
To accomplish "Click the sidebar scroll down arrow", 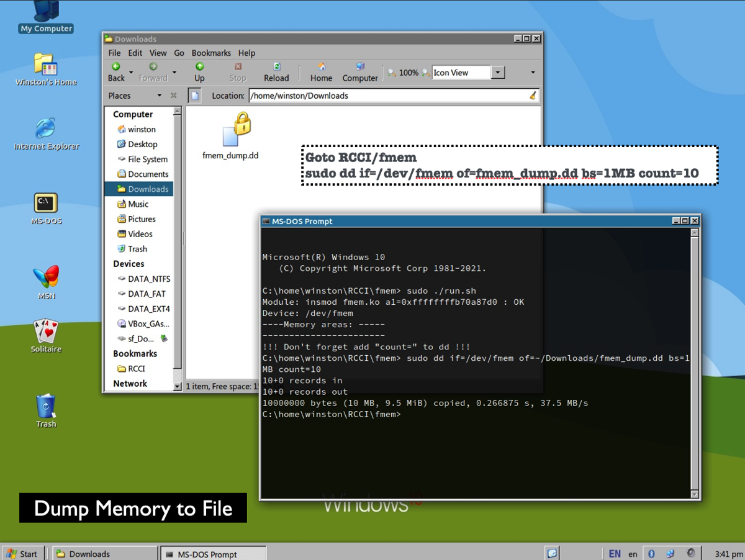I will pos(177,386).
